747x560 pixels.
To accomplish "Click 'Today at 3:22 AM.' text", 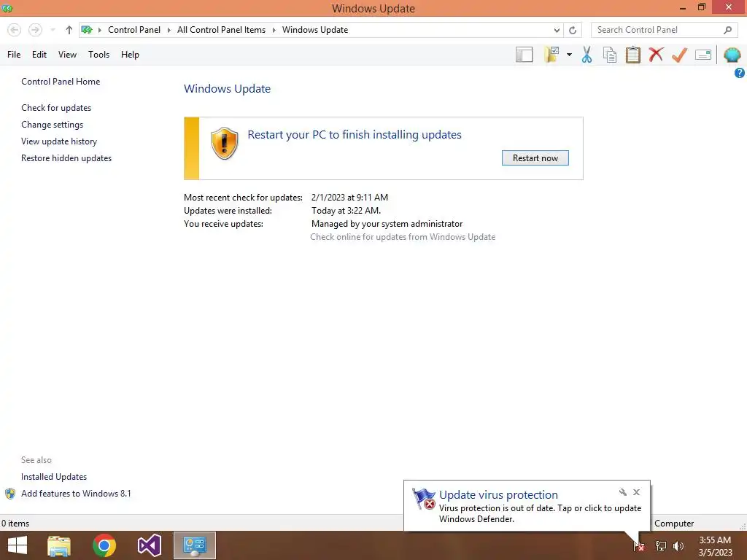I will point(346,211).
